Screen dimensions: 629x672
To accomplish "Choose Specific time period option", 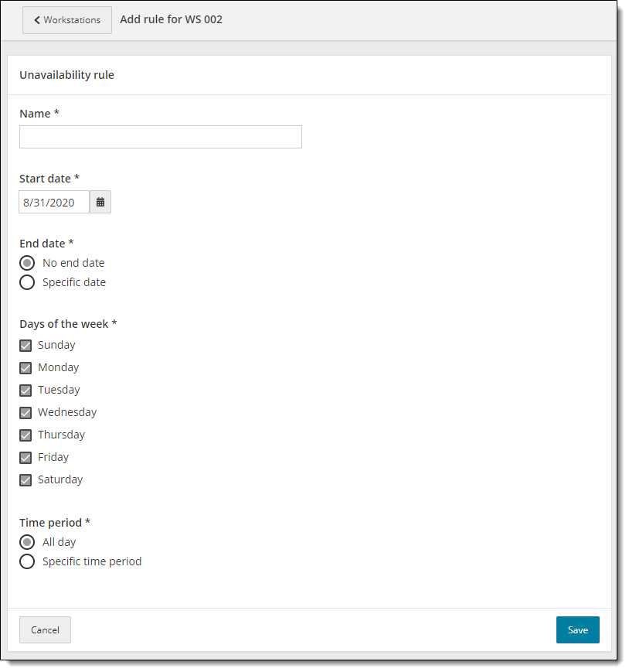I will pyautogui.click(x=27, y=562).
